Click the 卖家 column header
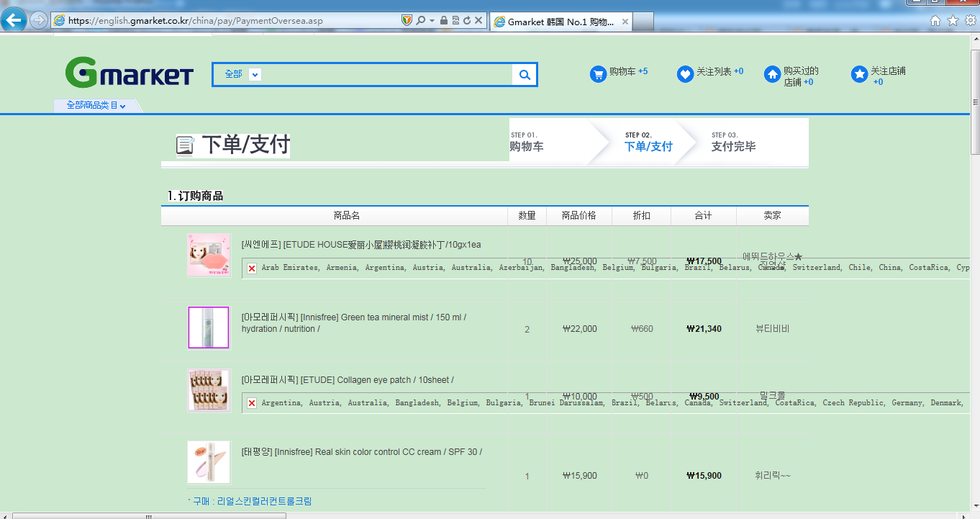980x519 pixels. pos(772,216)
